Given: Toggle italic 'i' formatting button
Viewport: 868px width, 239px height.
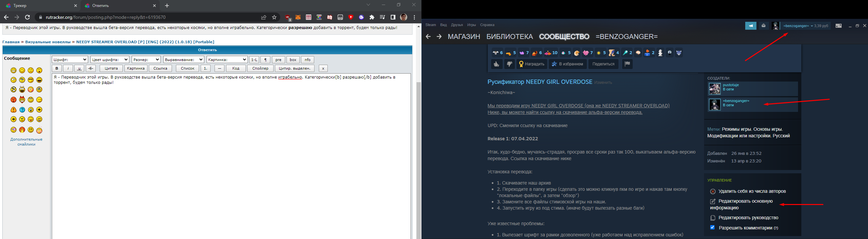Looking at the screenshot, I should pyautogui.click(x=68, y=68).
